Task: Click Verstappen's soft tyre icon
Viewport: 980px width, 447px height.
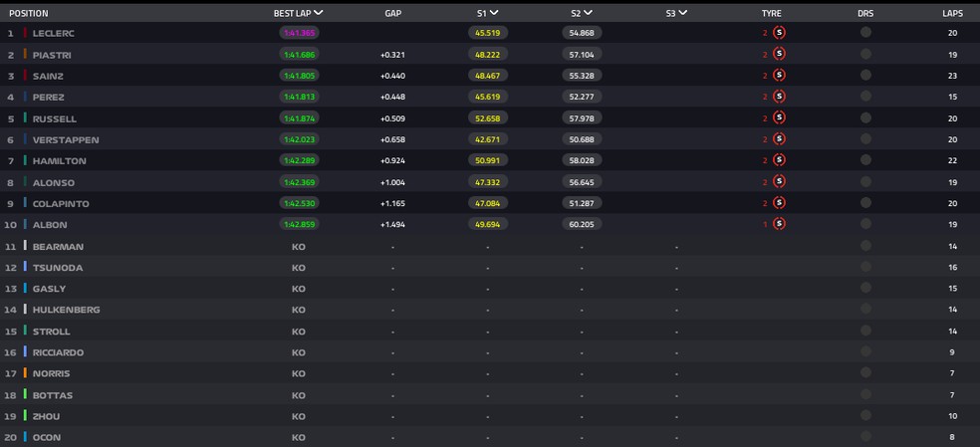Action: pos(780,139)
